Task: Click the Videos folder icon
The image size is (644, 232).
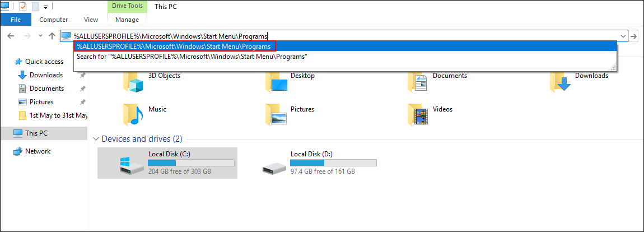Action: [418, 114]
